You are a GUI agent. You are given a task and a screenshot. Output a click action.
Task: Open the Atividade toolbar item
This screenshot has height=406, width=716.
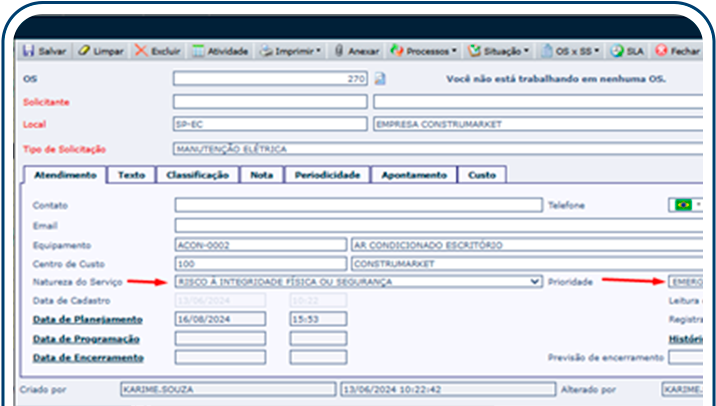pos(219,50)
